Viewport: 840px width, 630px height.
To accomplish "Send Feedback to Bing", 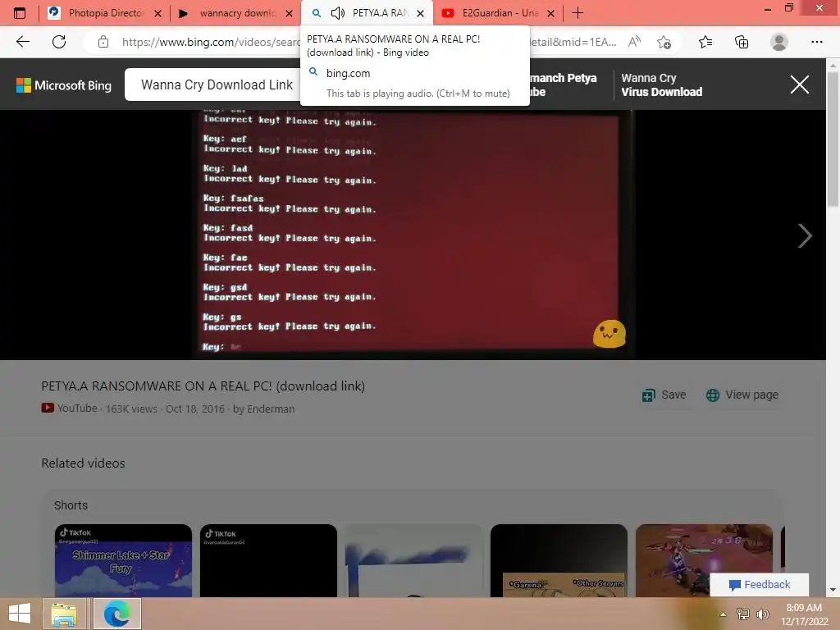I will tap(760, 584).
